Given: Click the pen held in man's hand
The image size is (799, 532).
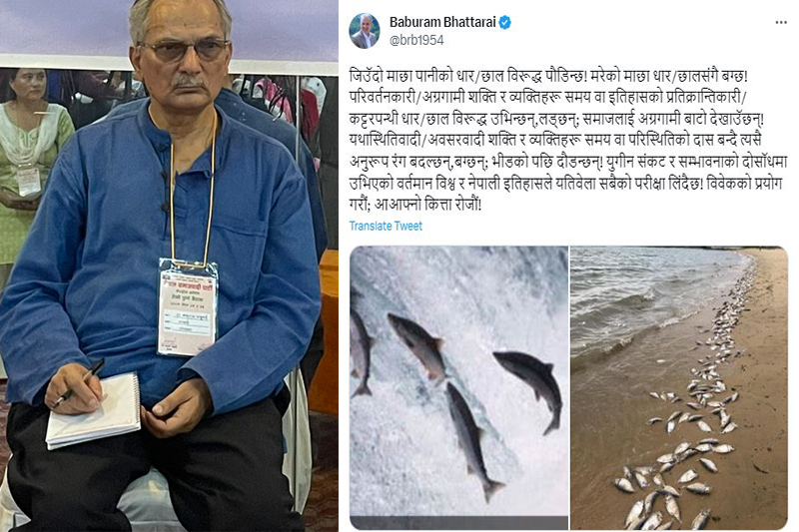Looking at the screenshot, I should 79,383.
